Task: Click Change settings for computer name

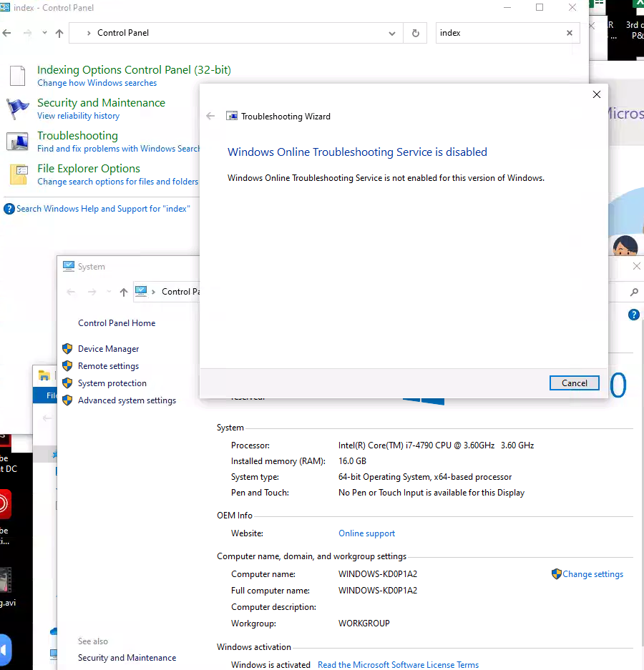Action: (592, 574)
